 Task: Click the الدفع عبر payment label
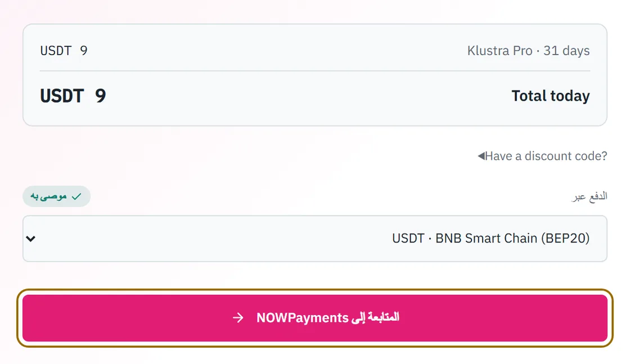tap(589, 196)
